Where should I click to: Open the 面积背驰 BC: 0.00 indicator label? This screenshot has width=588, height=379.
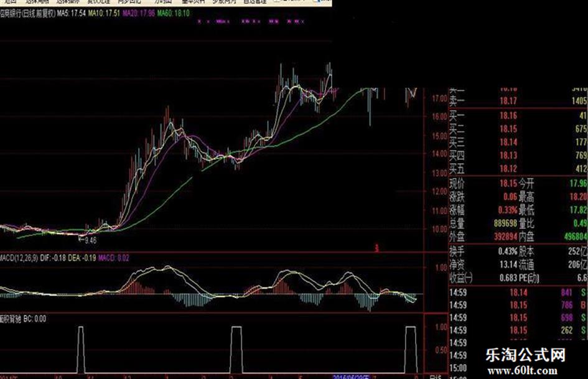tap(23, 319)
